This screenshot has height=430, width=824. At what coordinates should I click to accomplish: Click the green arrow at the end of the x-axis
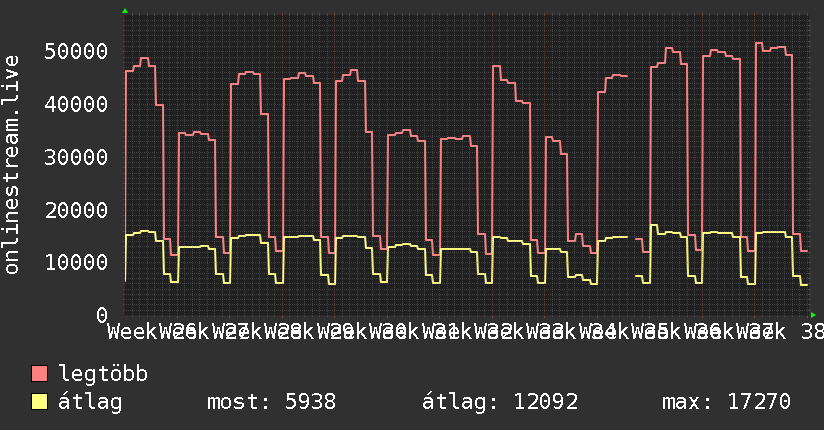click(x=813, y=315)
